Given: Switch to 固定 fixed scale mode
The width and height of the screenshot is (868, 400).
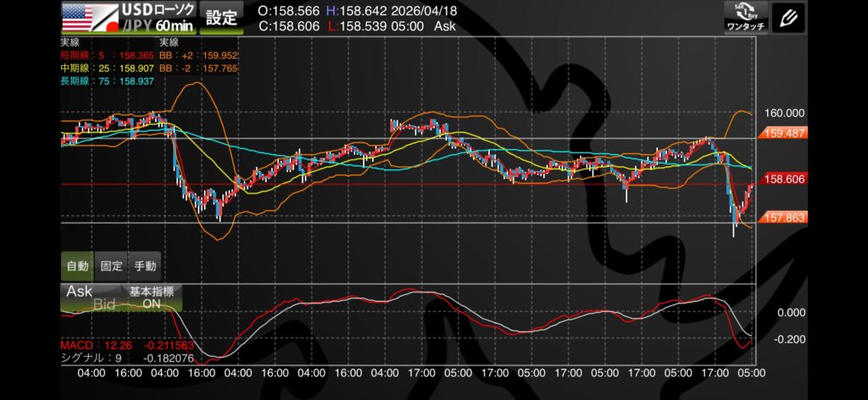Looking at the screenshot, I should (111, 265).
